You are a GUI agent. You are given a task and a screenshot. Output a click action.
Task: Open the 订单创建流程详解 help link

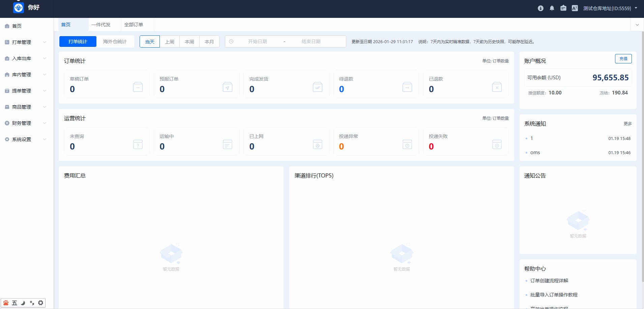tap(549, 281)
